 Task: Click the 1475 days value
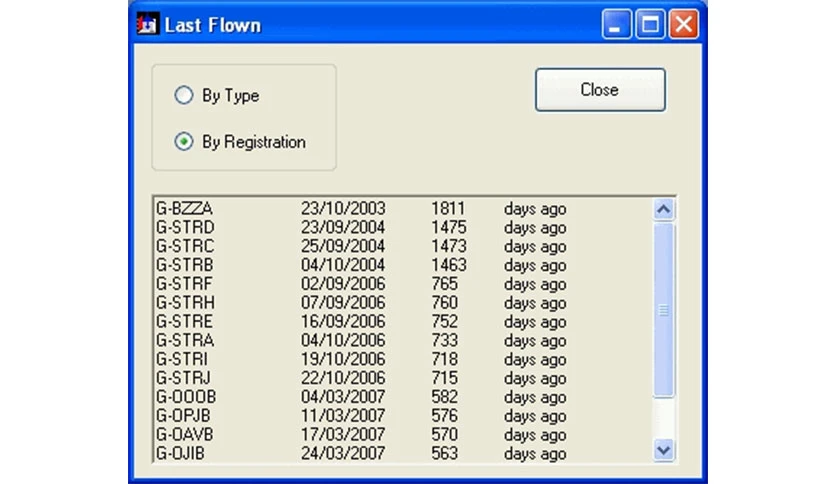448,227
